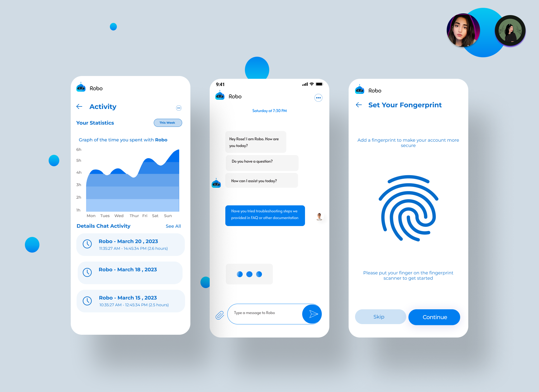Screen dimensions: 539x392
Task: Expand See All chat activity details
Action: [173, 226]
